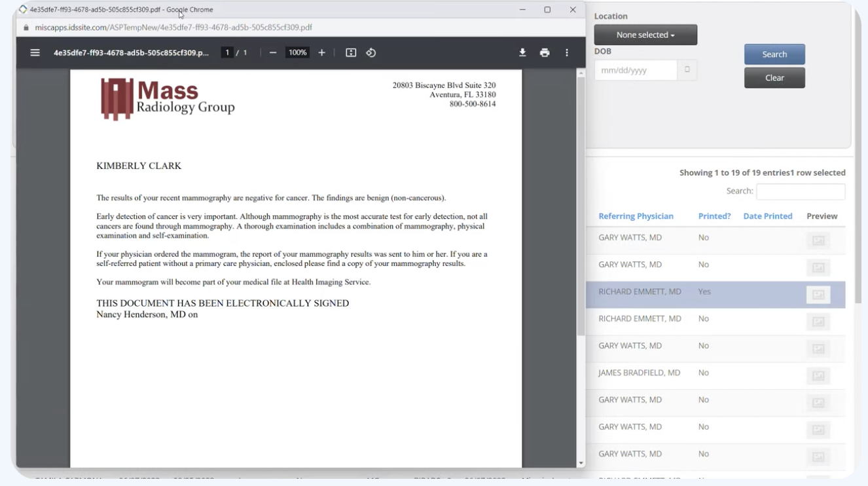The height and width of the screenshot is (486, 868).
Task: Zoom in the PDF with plus icon
Action: point(321,53)
